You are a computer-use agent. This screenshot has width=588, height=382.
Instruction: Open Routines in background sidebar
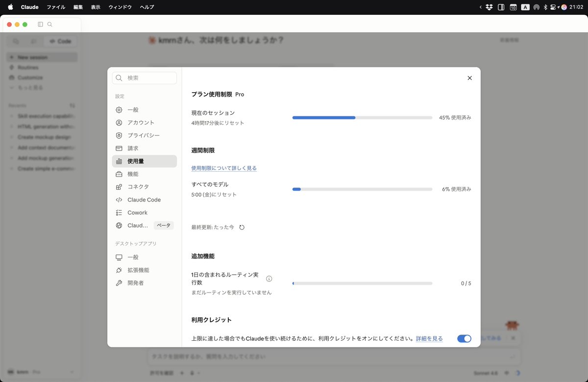click(x=42, y=67)
